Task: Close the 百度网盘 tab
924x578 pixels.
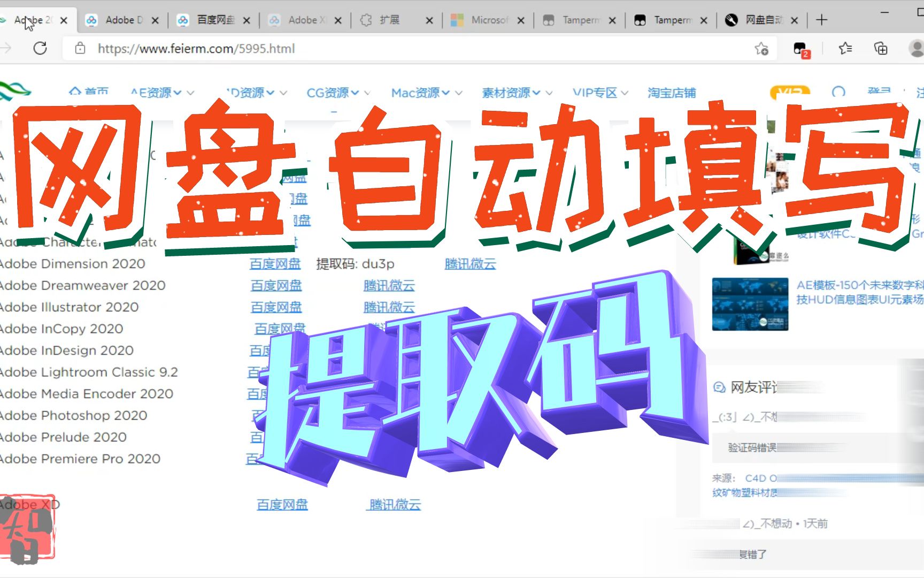Action: tap(247, 20)
